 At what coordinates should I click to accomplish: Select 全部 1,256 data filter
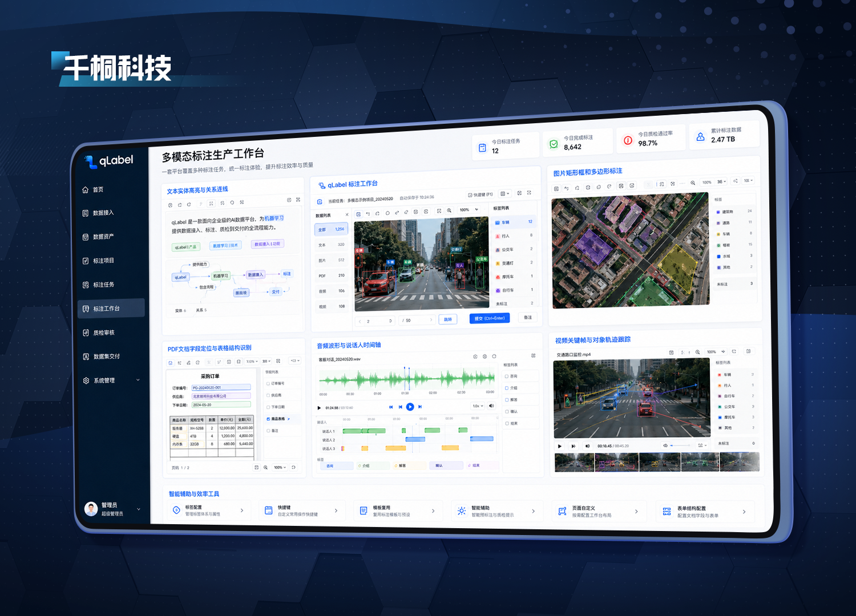click(331, 229)
